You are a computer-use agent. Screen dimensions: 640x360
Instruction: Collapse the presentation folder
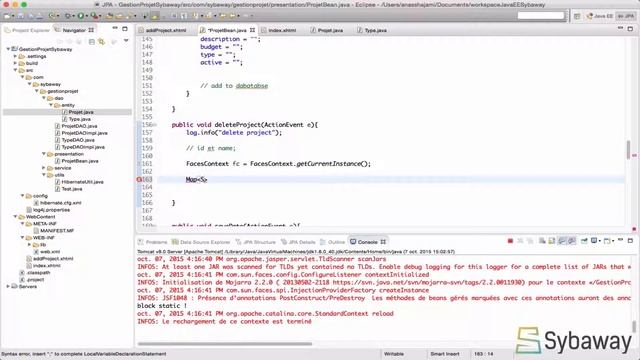click(x=44, y=154)
